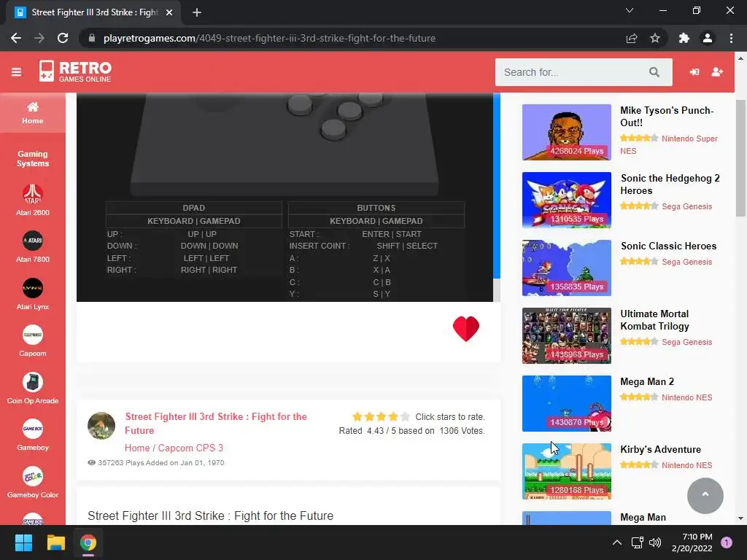Click the Chrome taskbar icon

pyautogui.click(x=88, y=542)
